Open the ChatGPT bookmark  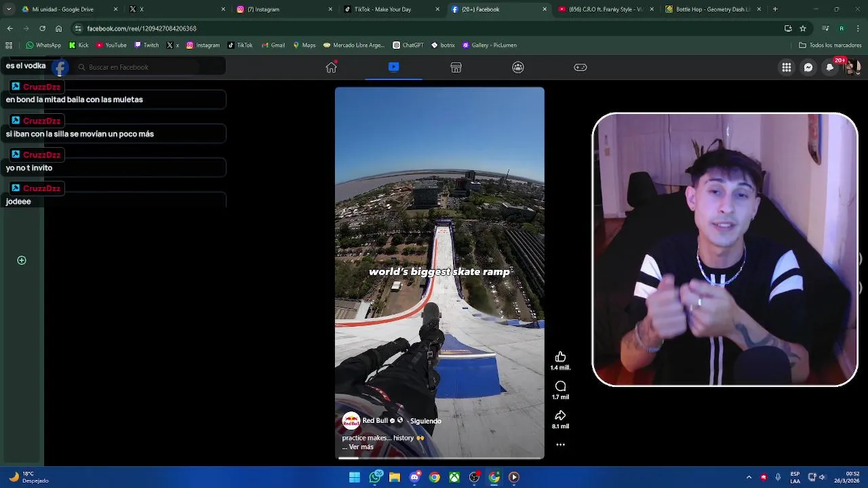[408, 45]
